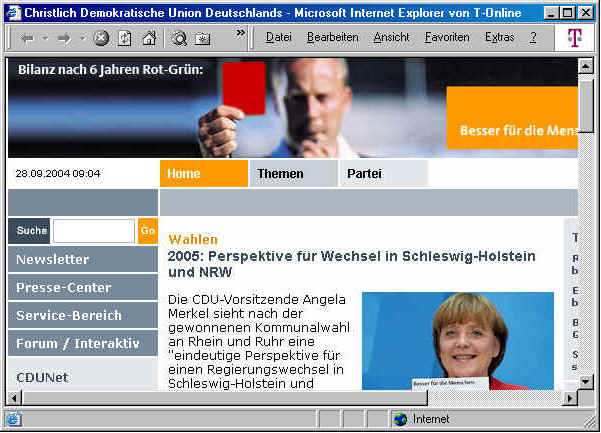The width and height of the screenshot is (601, 433).
Task: Click the Internet zone globe icon
Action: [401, 420]
